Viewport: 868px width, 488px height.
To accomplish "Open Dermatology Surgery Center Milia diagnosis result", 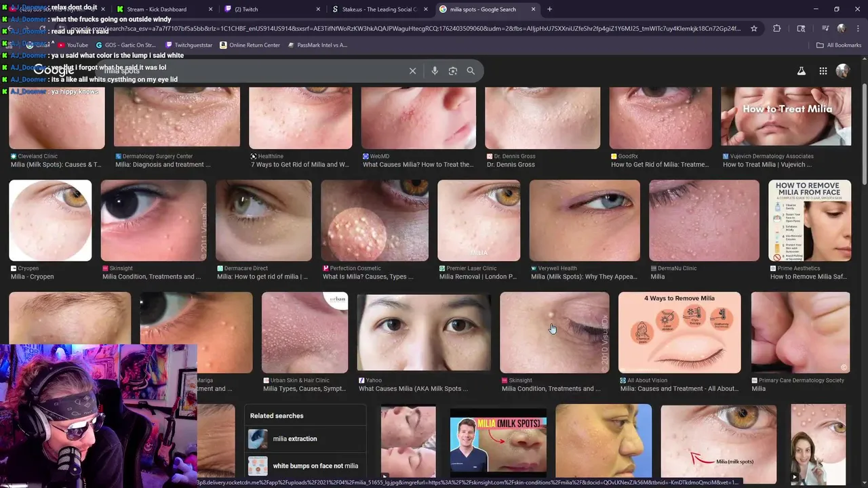I will [x=163, y=165].
